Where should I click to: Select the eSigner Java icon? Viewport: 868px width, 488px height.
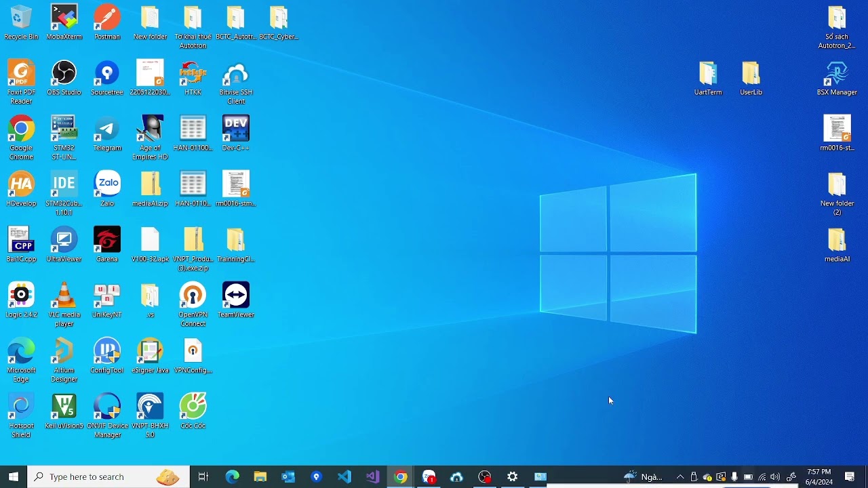click(150, 356)
